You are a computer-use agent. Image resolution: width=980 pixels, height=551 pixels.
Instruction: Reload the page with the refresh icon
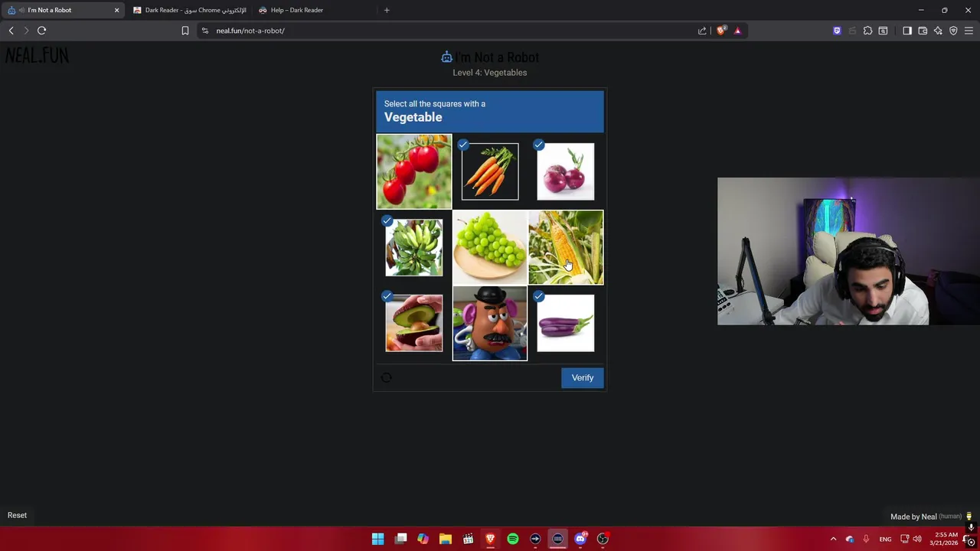(41, 31)
